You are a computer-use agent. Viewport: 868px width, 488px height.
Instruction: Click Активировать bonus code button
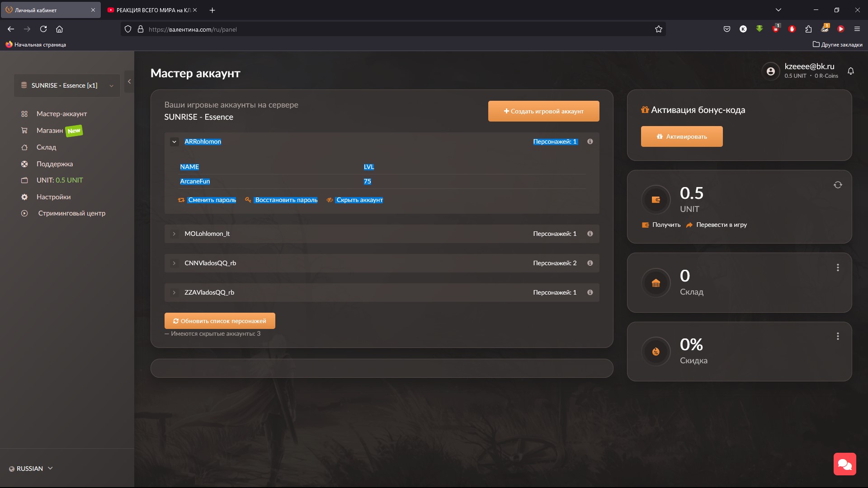click(x=681, y=136)
